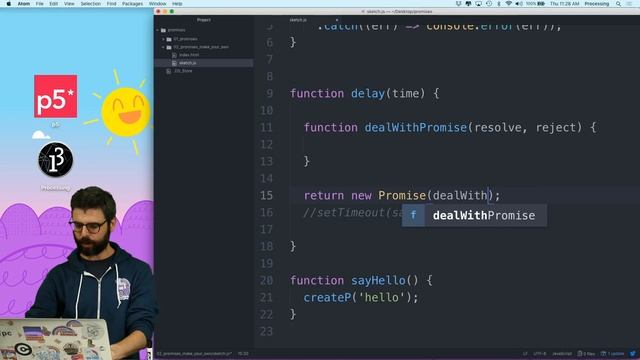The width and height of the screenshot is (640, 360).
Task: Open sketch.js in the tree view
Action: coord(187,63)
